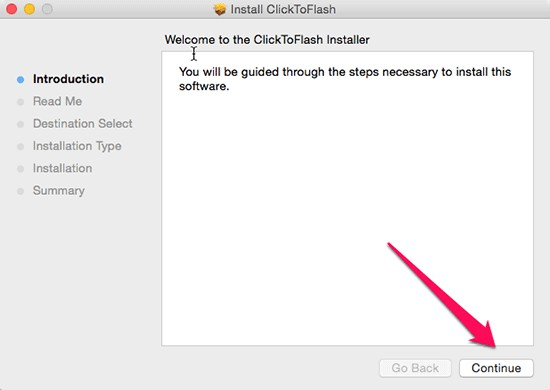Click the package icon in title bar
550x390 pixels.
pyautogui.click(x=220, y=9)
